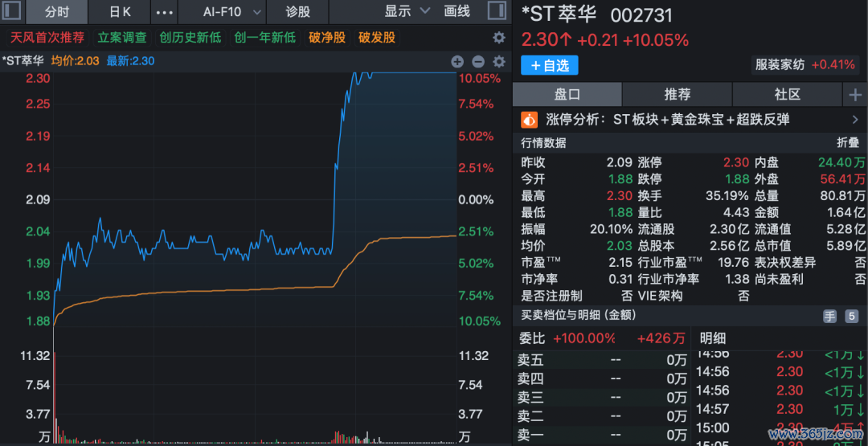Open the more options ellipsis menu

[165, 12]
